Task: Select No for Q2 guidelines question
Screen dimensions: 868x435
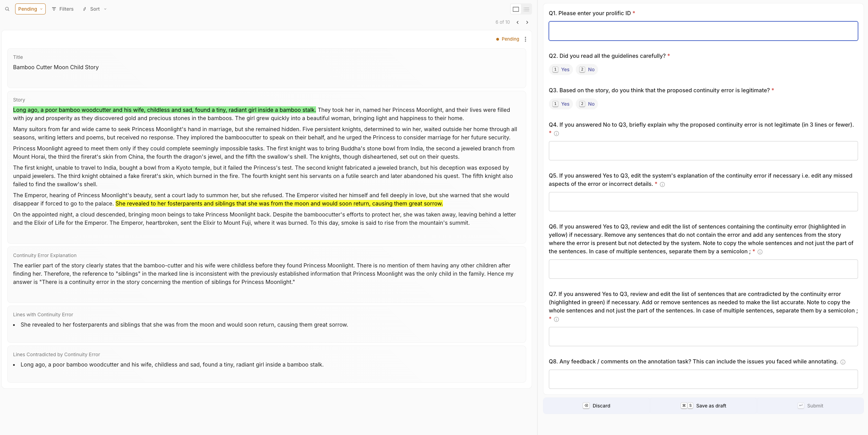Action: pos(587,70)
